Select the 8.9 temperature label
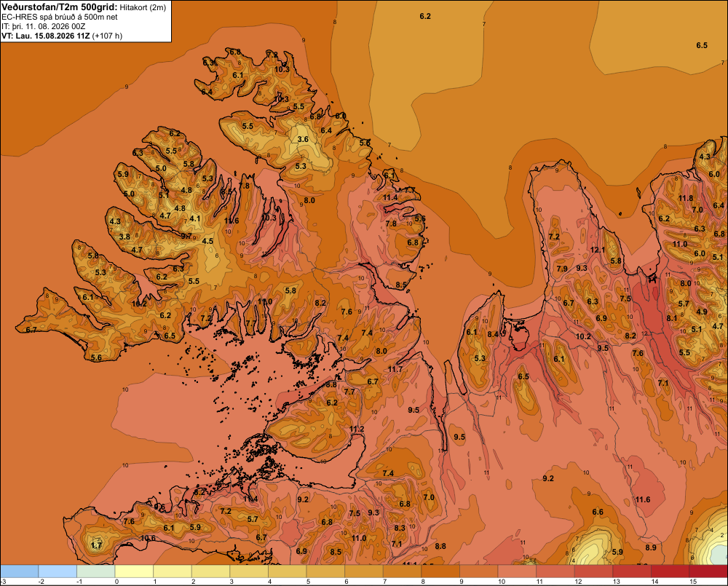Viewport: 728px width, 586px height. click(651, 547)
